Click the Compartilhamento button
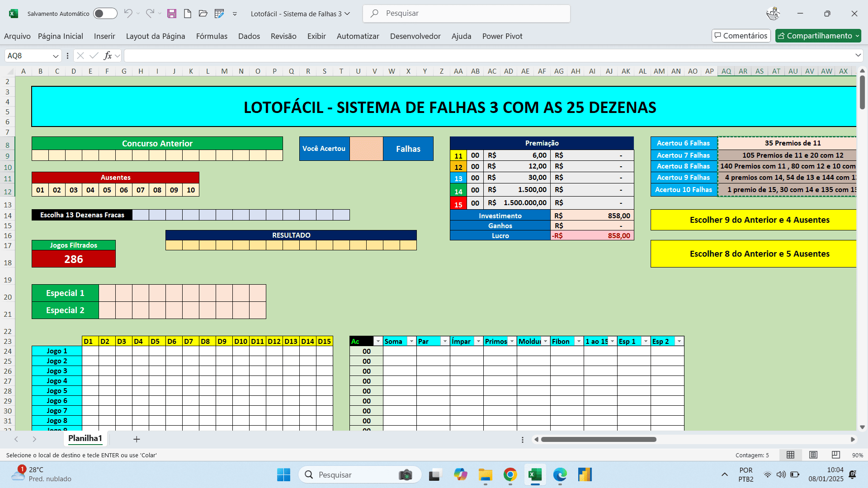 [818, 36]
